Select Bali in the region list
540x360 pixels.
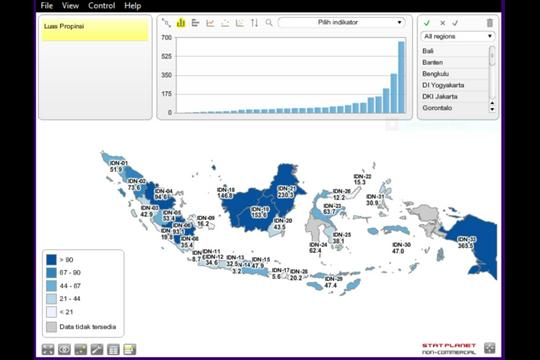point(455,51)
